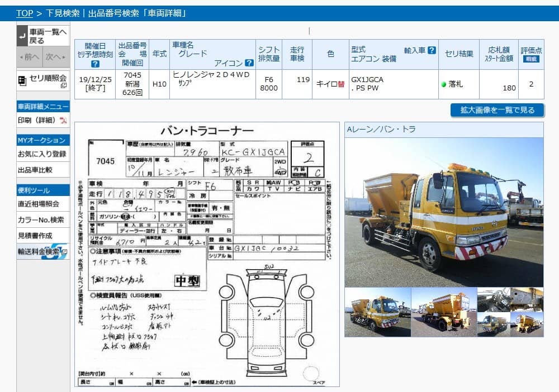Click the 次へ next button
Screen dimensions: 559x392
click(x=56, y=57)
